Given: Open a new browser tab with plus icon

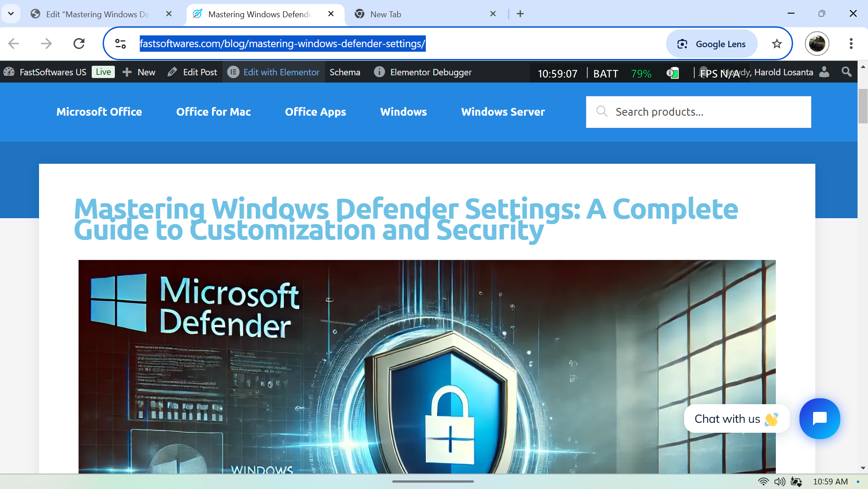Looking at the screenshot, I should tap(520, 14).
